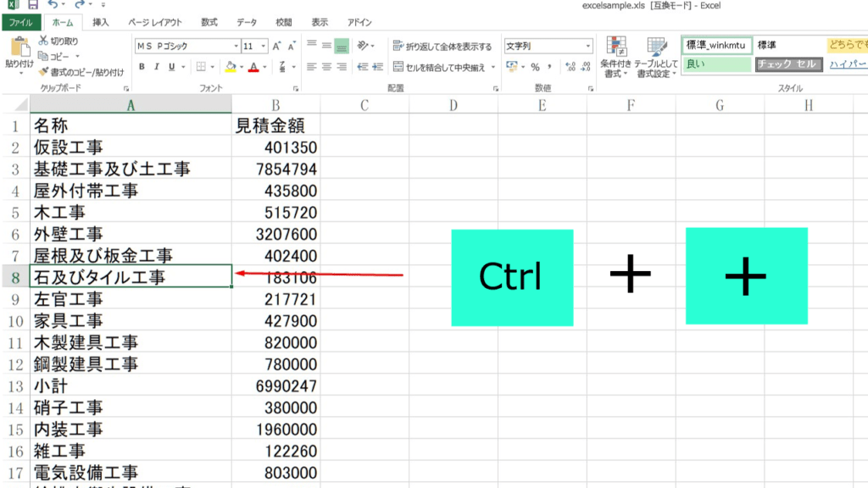Click the Cut (切り取り) scissors icon
The height and width of the screenshot is (488, 868).
point(43,41)
